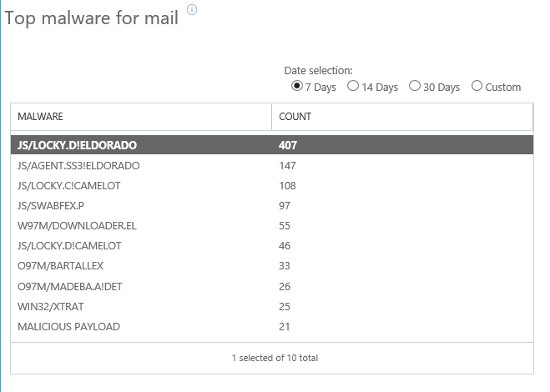Click the O97M/BARTALLEX entry
Viewport: 550px width, 392px height.
coord(272,266)
